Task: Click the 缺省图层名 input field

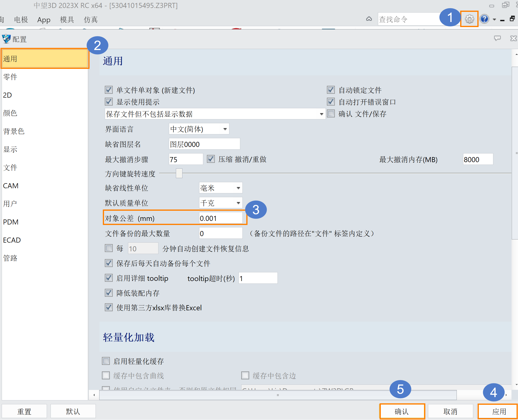Action: click(204, 144)
